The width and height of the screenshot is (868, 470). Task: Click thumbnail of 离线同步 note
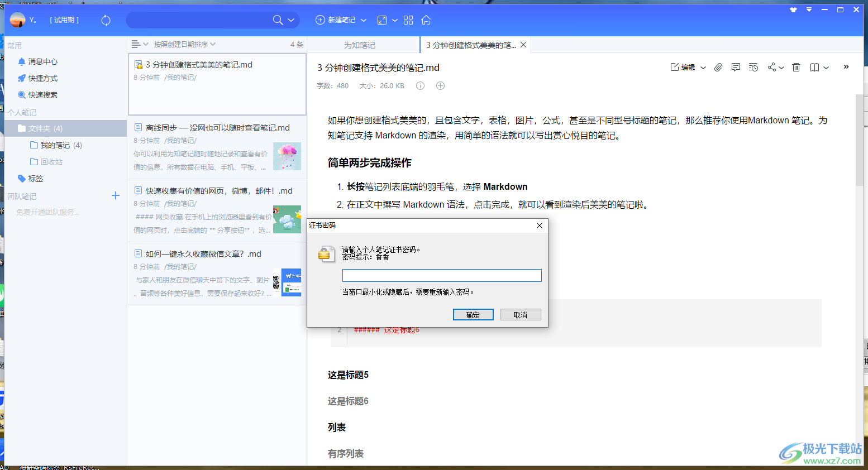click(x=287, y=156)
